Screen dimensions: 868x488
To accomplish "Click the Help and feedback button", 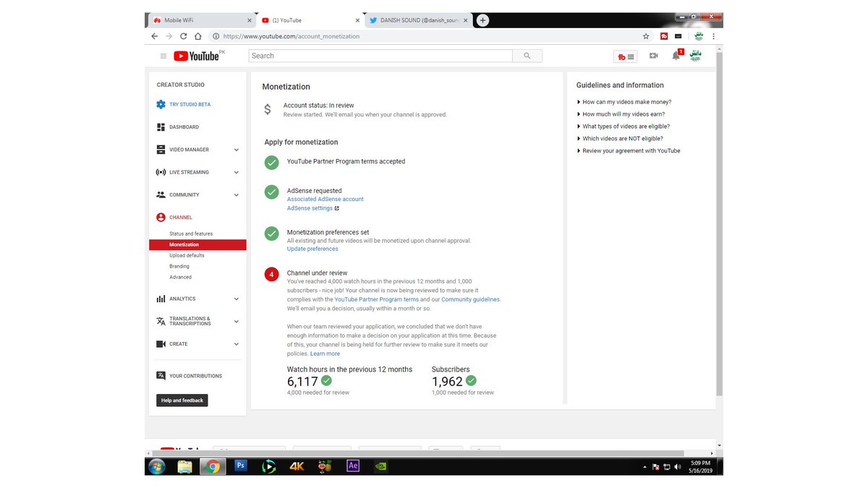I will coord(182,401).
